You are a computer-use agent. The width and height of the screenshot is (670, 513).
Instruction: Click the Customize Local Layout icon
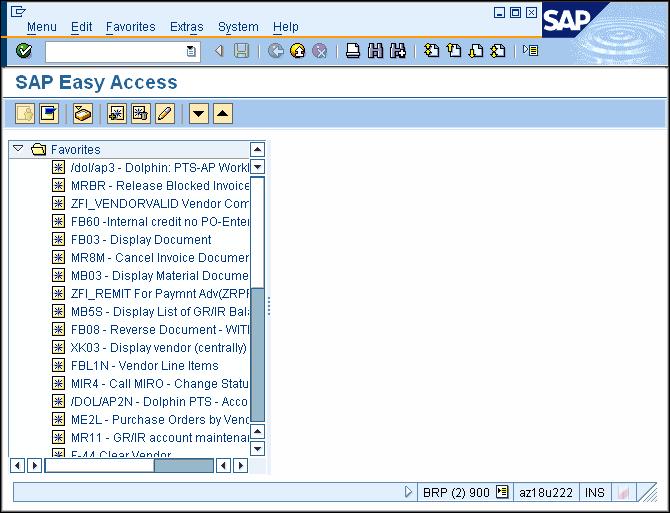(530, 51)
